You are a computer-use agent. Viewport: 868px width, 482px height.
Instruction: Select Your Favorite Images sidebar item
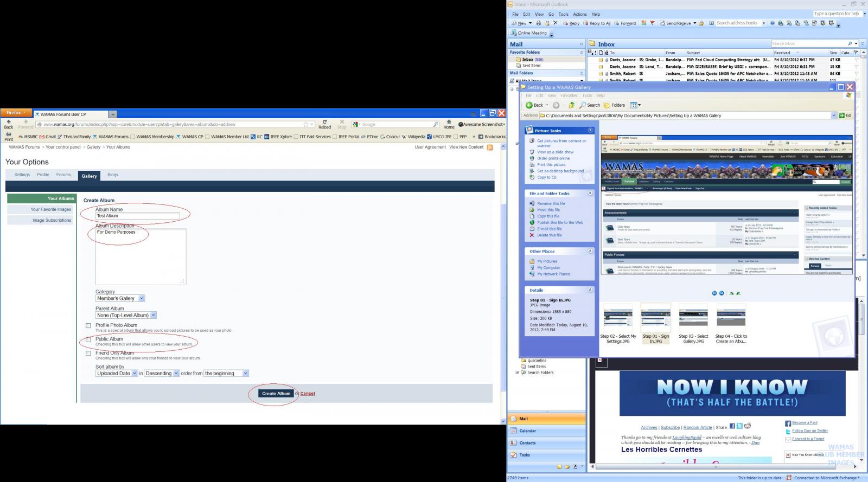[41, 209]
